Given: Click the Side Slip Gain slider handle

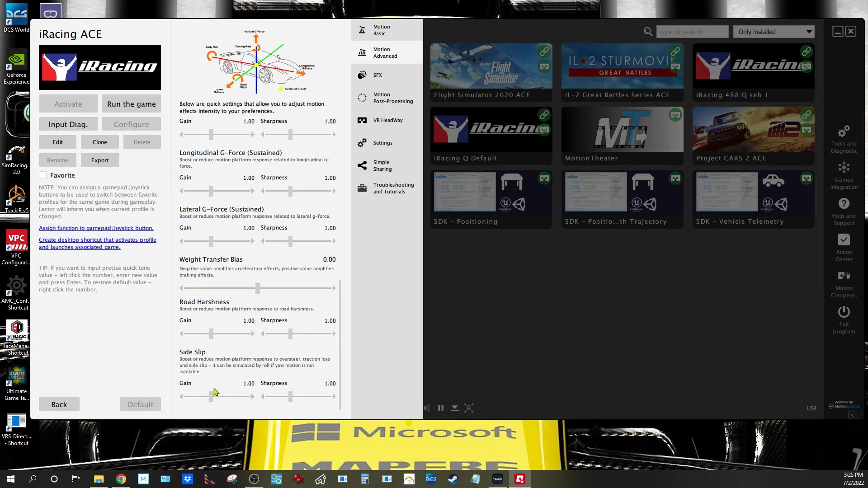Looking at the screenshot, I should pos(211,396).
